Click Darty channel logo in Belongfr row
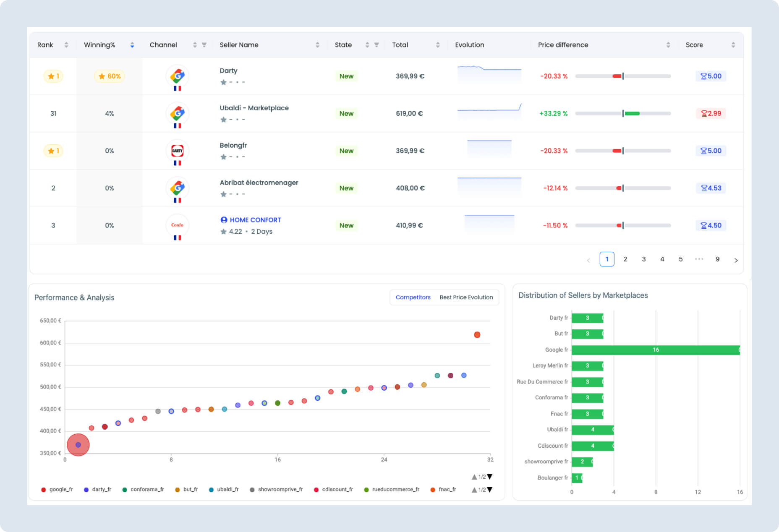Screen dimensions: 779x532 [178, 151]
